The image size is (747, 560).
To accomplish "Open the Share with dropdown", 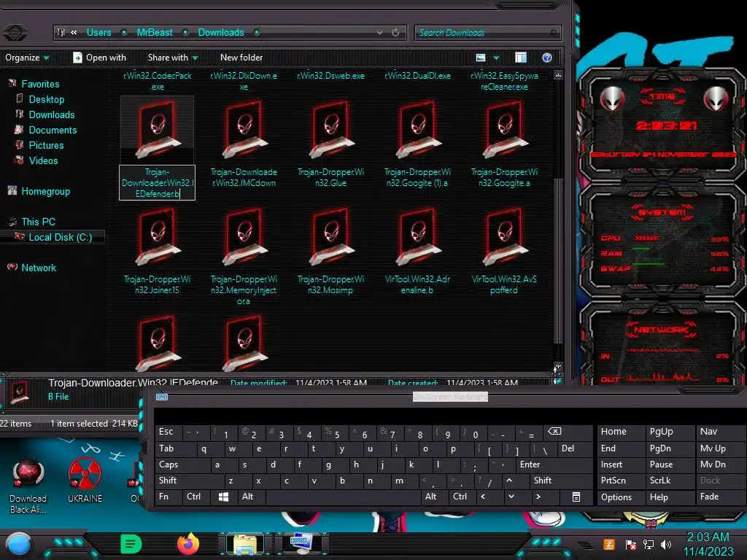I will (173, 58).
